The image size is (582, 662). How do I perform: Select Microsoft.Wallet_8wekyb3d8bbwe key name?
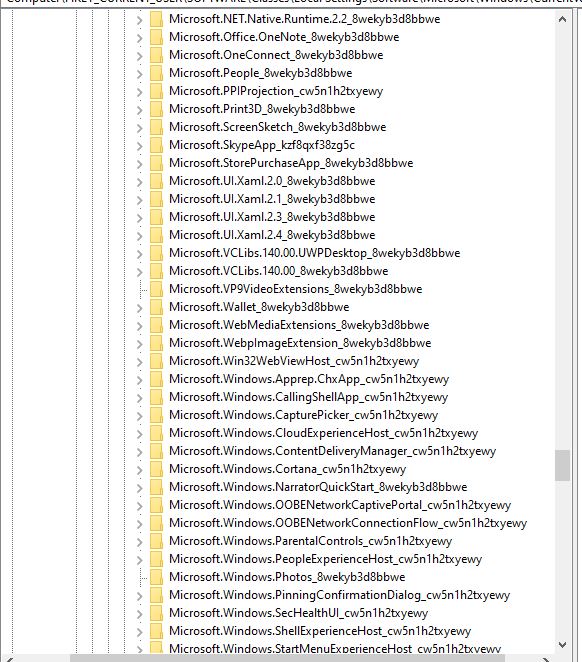[259, 307]
